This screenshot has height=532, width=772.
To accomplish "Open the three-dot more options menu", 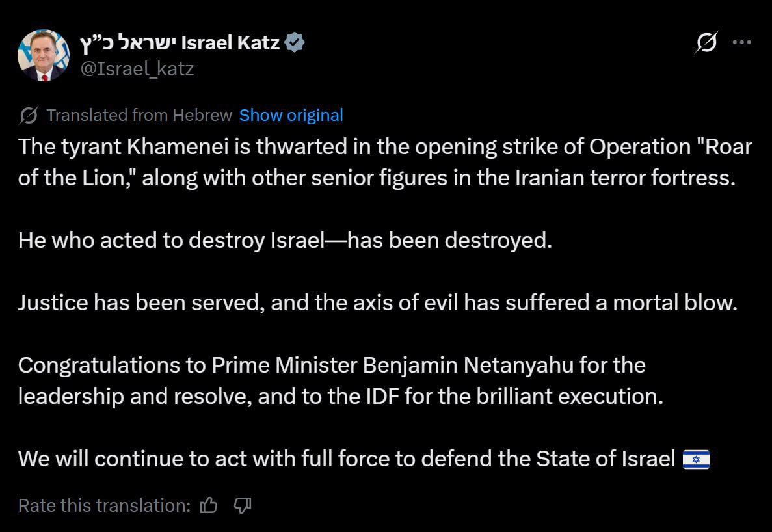I will pos(742,43).
